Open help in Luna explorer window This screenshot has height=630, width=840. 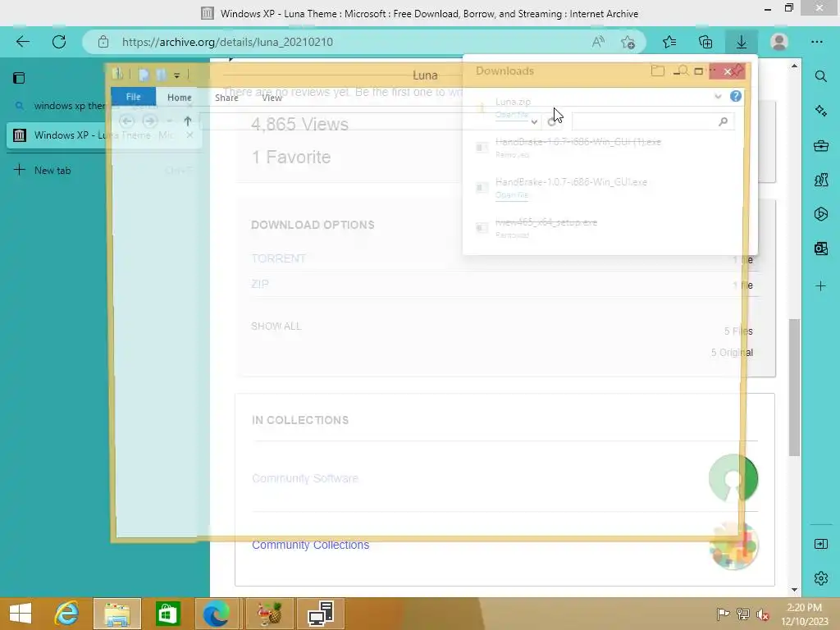coord(736,96)
